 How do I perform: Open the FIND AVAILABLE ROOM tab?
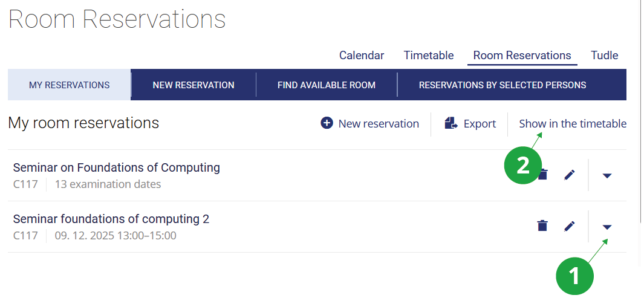pos(327,85)
